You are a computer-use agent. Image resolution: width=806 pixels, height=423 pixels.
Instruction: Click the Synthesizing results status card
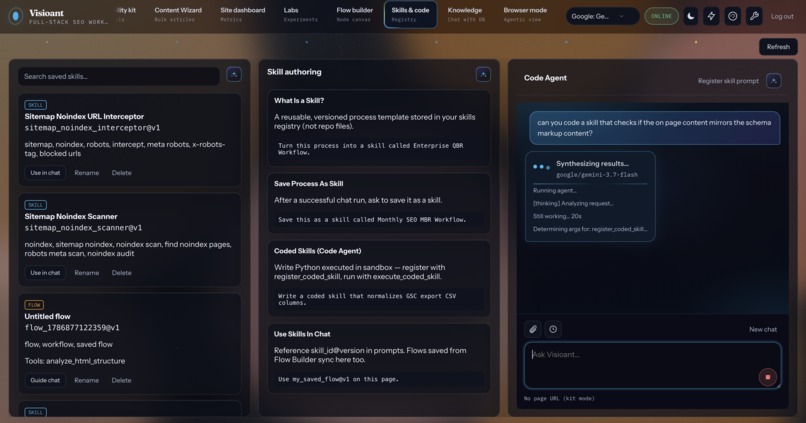point(590,196)
